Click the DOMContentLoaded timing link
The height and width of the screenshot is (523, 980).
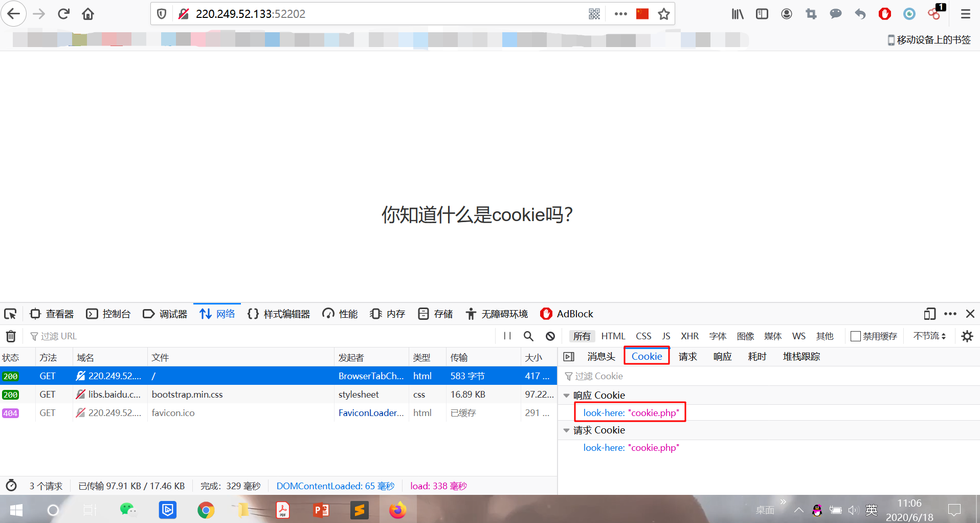[x=335, y=486]
